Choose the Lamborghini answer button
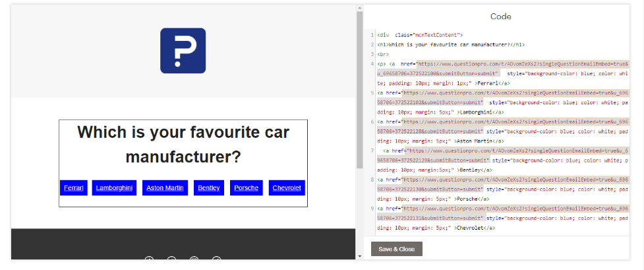The height and width of the screenshot is (270, 644). click(x=114, y=187)
